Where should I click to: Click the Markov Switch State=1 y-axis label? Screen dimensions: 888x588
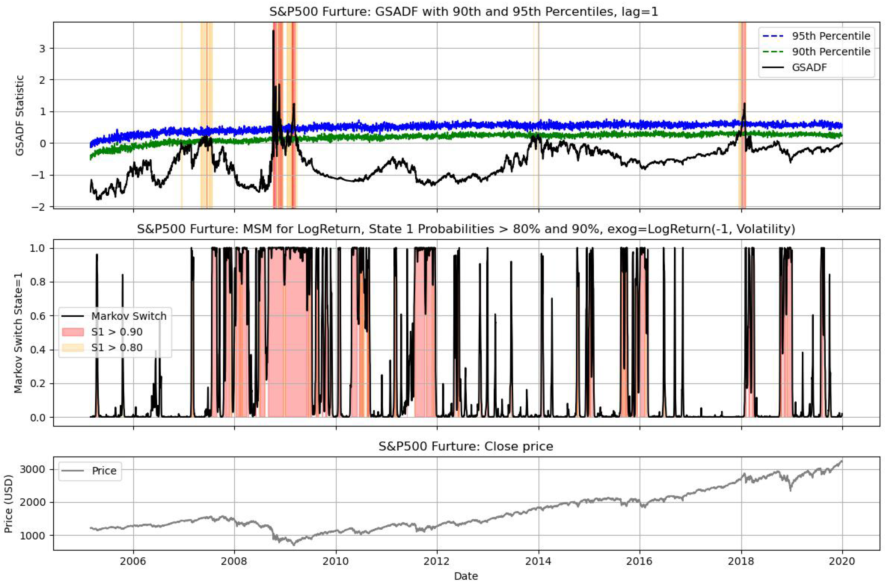(18, 332)
